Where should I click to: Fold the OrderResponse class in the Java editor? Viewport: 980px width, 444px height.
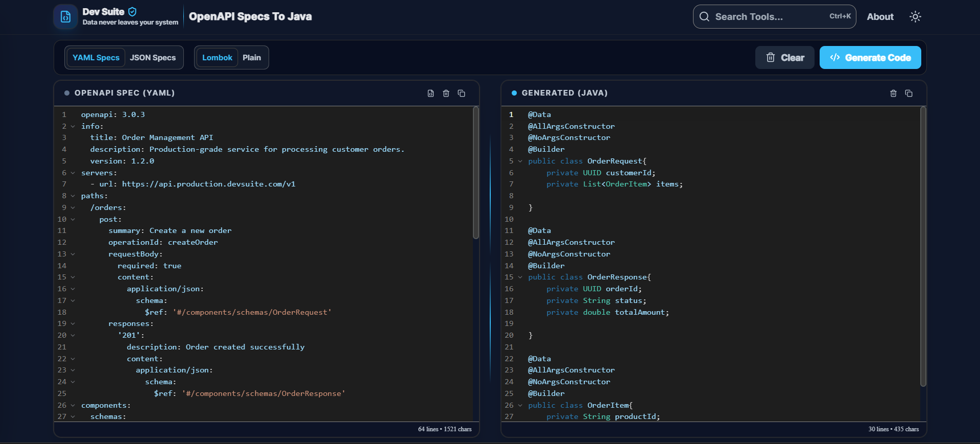(520, 277)
